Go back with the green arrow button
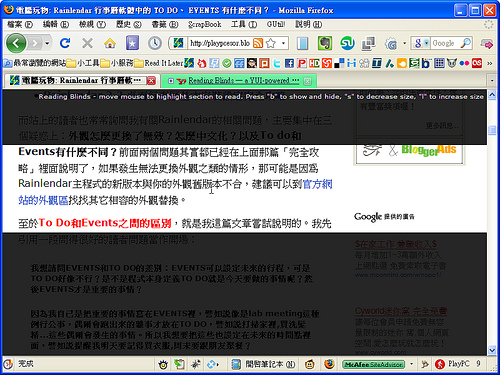Screen dimensions: 500x375 coord(16,43)
